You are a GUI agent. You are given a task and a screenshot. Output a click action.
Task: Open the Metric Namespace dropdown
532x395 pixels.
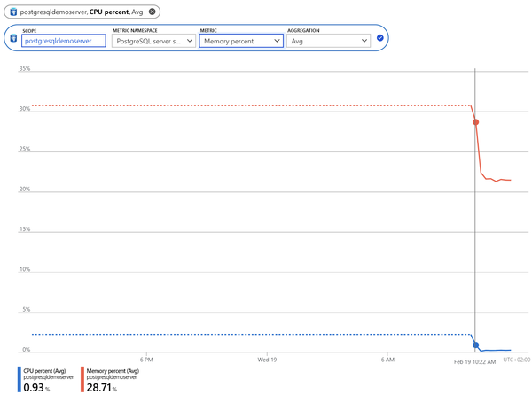[153, 41]
